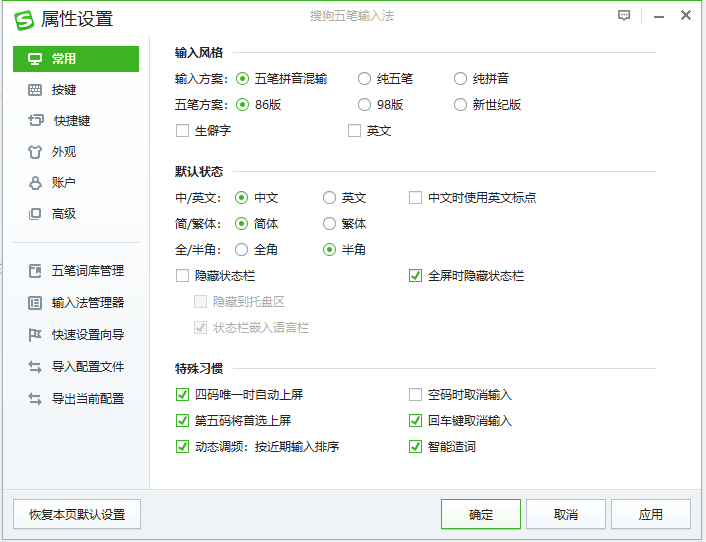Viewport: 706px width, 542px height.
Task: Toggle 空码时取消输入
Action: point(415,395)
